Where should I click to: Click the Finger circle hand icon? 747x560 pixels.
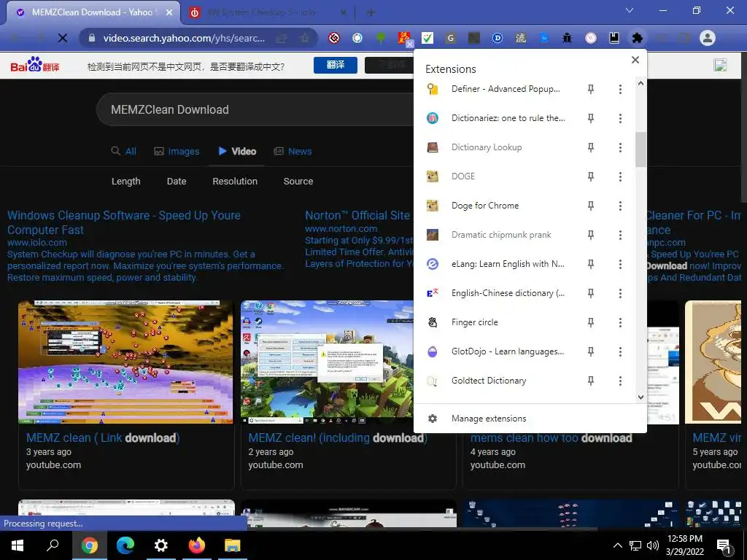pos(433,322)
